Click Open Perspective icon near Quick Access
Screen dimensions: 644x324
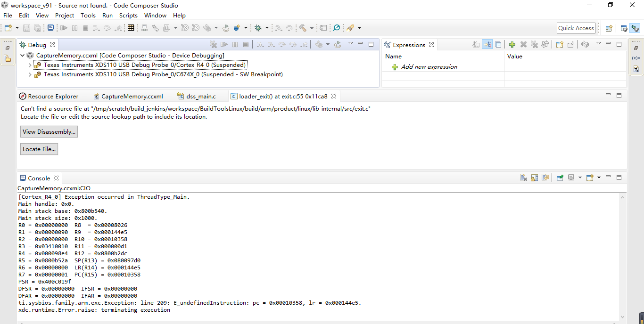click(609, 28)
